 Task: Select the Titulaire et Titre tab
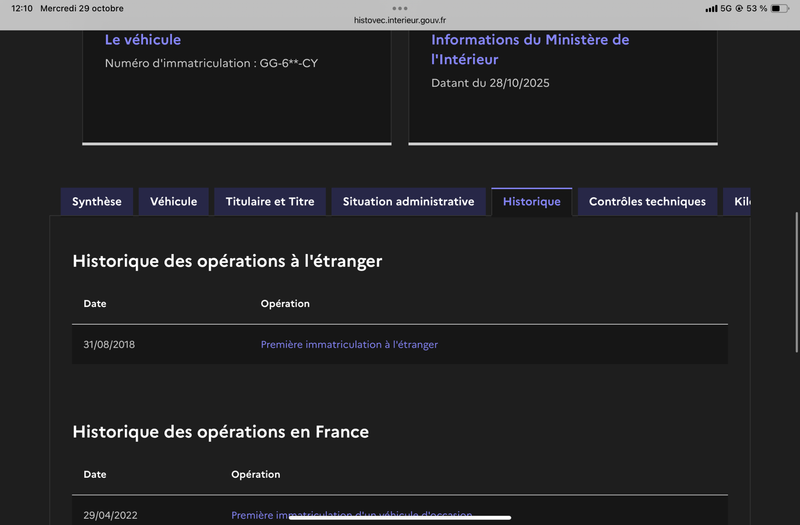click(x=270, y=202)
